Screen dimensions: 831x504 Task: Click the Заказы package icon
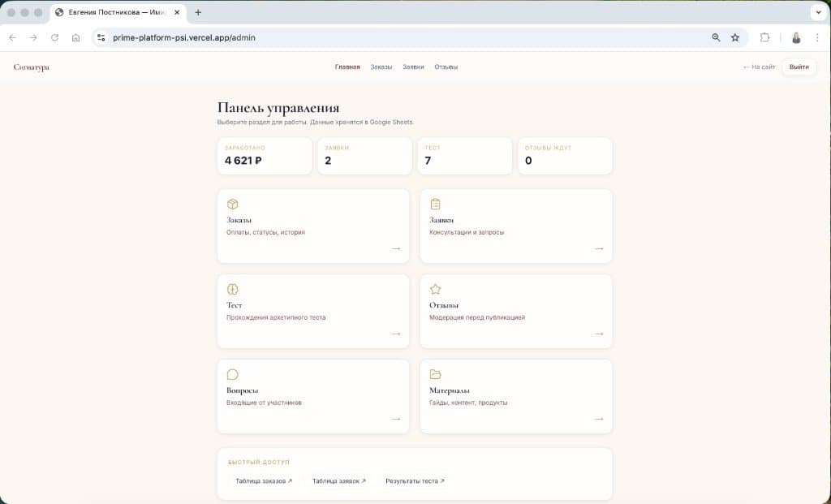point(233,205)
